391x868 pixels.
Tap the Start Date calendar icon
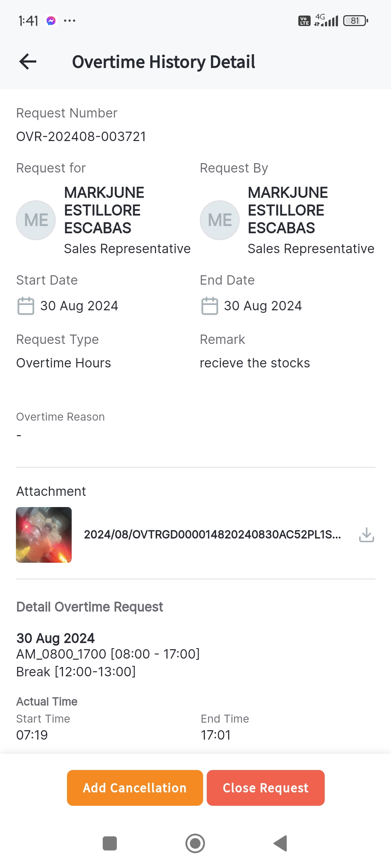(x=26, y=306)
